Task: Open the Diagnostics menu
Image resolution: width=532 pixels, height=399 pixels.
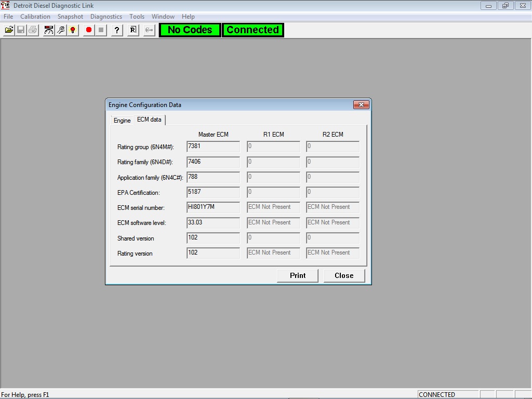Action: (x=106, y=16)
